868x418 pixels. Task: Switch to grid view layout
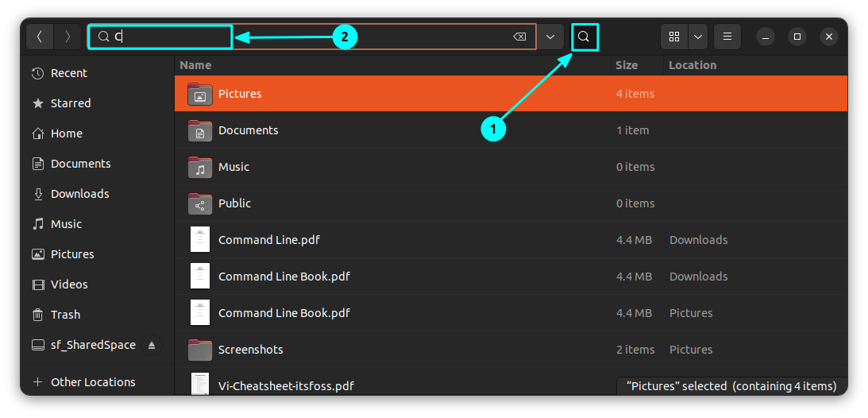click(674, 37)
